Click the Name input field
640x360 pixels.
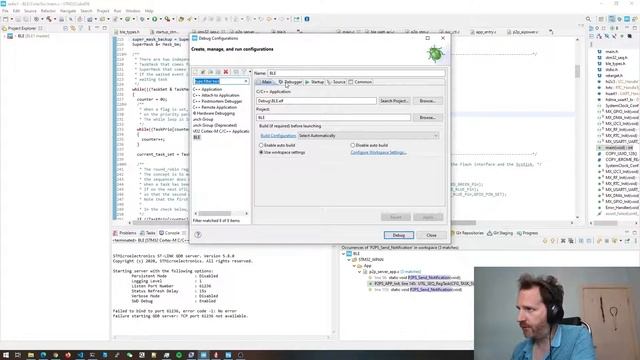point(356,73)
